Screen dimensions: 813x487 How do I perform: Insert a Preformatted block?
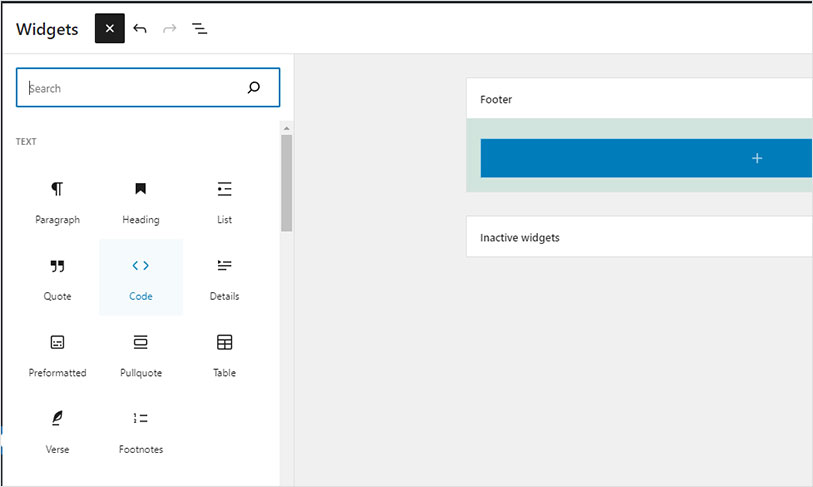point(58,355)
